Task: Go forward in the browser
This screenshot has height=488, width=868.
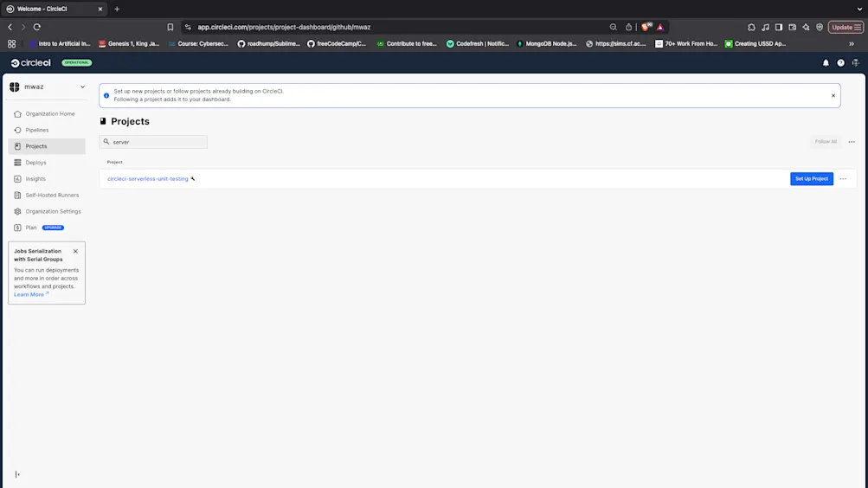Action: tap(23, 27)
